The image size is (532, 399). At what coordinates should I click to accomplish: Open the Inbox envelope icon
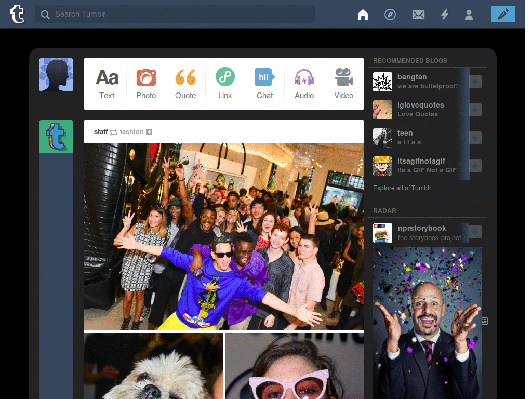point(418,15)
